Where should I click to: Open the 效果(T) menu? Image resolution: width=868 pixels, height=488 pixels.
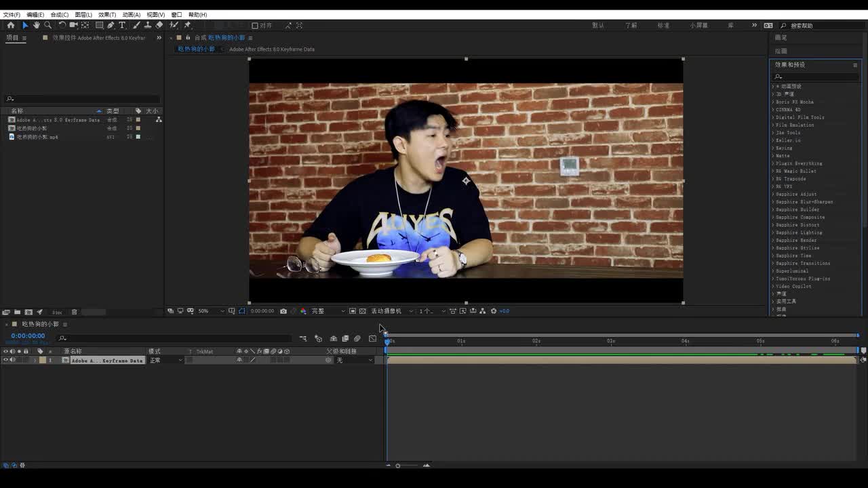pyautogui.click(x=107, y=14)
